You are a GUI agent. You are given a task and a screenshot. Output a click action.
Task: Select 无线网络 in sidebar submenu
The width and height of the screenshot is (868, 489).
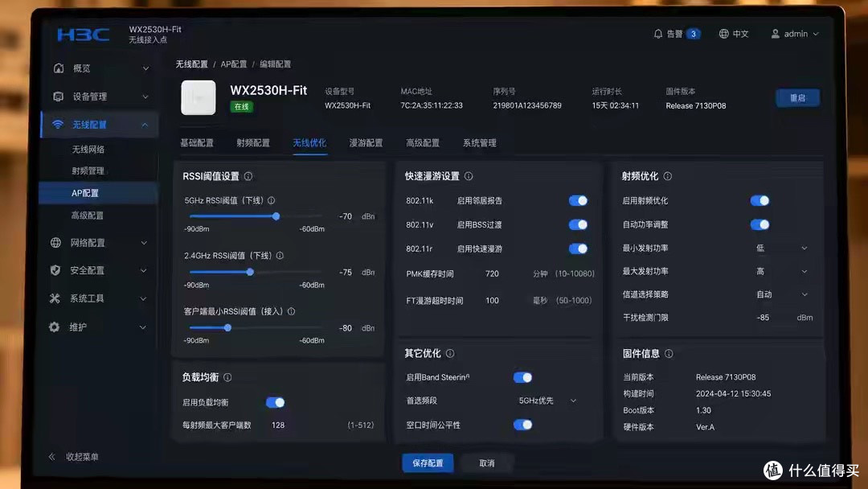click(x=88, y=150)
